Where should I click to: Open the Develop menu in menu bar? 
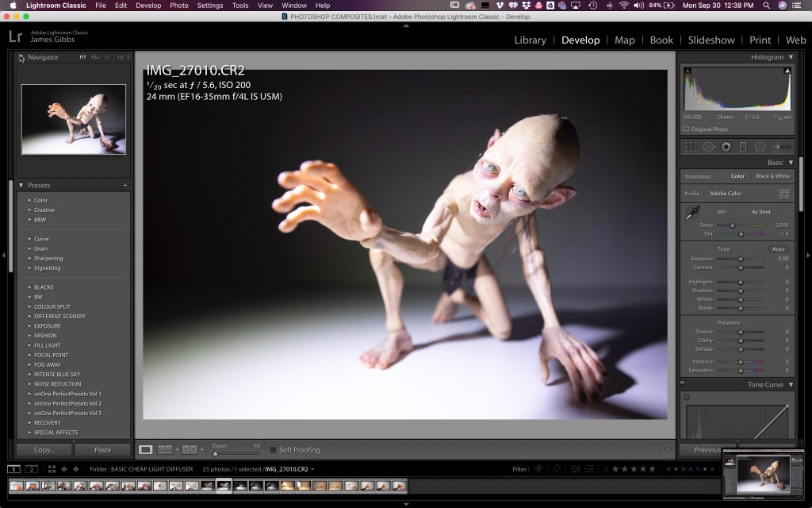coord(148,6)
